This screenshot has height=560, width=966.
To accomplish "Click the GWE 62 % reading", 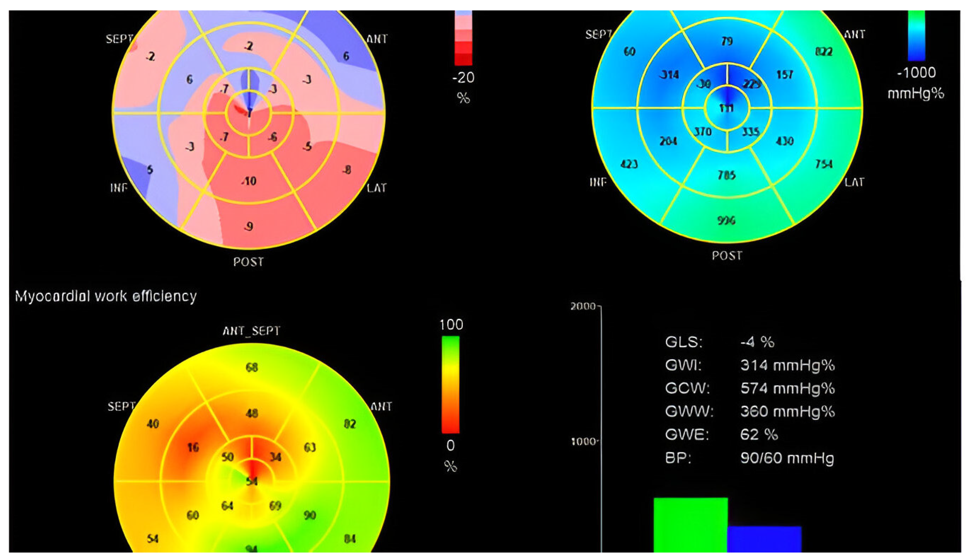I will 759,435.
